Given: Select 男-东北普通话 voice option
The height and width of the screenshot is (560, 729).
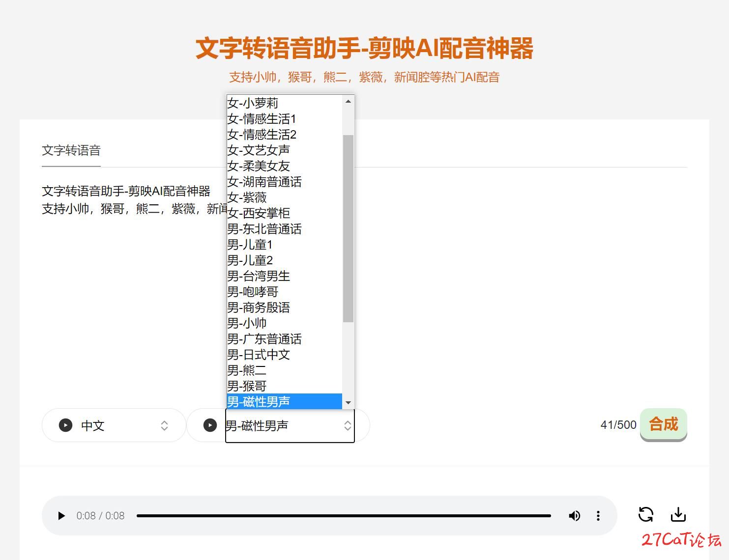Looking at the screenshot, I should [284, 229].
